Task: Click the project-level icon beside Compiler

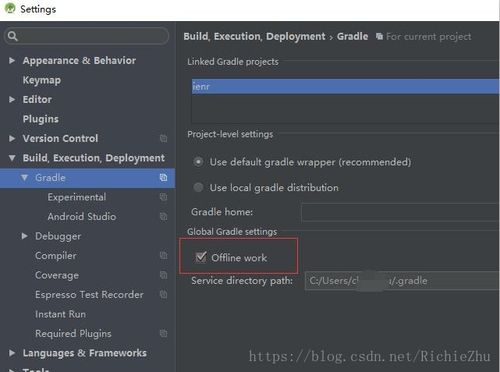Action: click(163, 255)
